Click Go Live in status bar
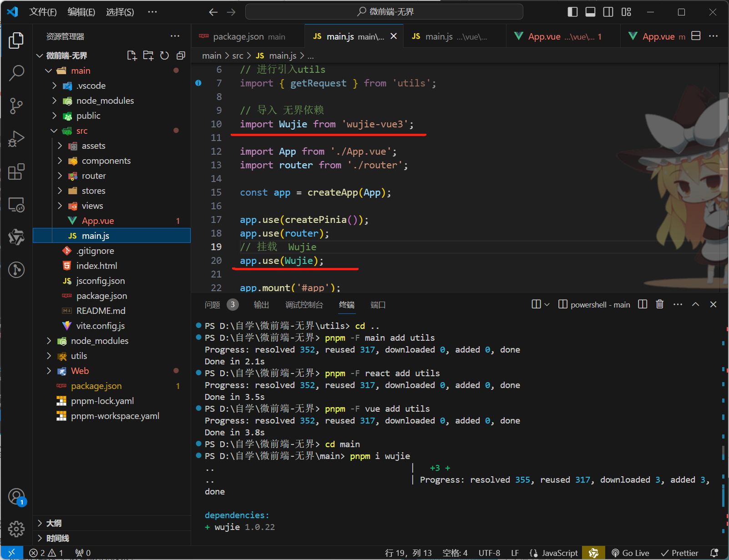The image size is (729, 560). click(x=630, y=553)
